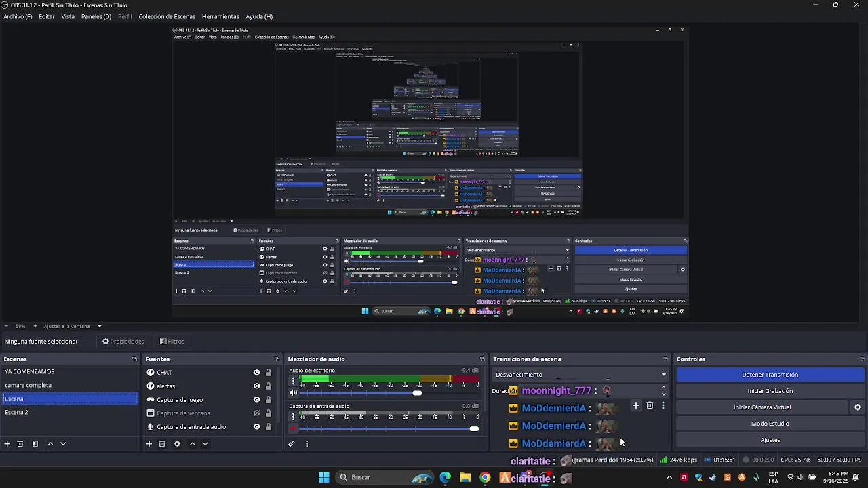Click the Filtros button
This screenshot has height=488, width=868.
pyautogui.click(x=172, y=342)
